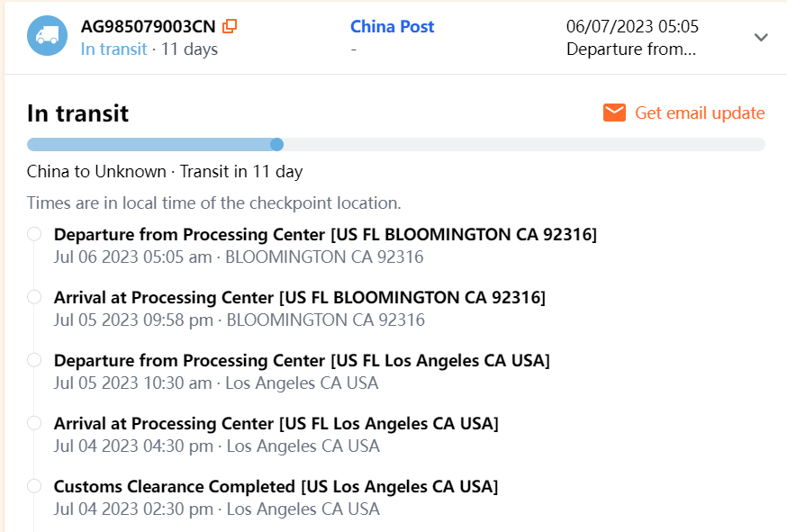Viewport: 787px width, 532px height.
Task: Select the Los Angeles departure checkpoint dot
Action: [x=34, y=360]
